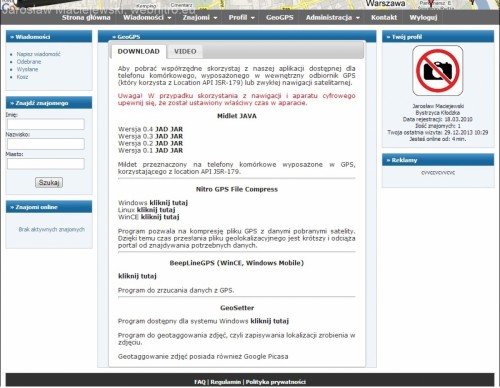Open the Kontakt page
This screenshot has width=500, height=388.
pyautogui.click(x=384, y=17)
